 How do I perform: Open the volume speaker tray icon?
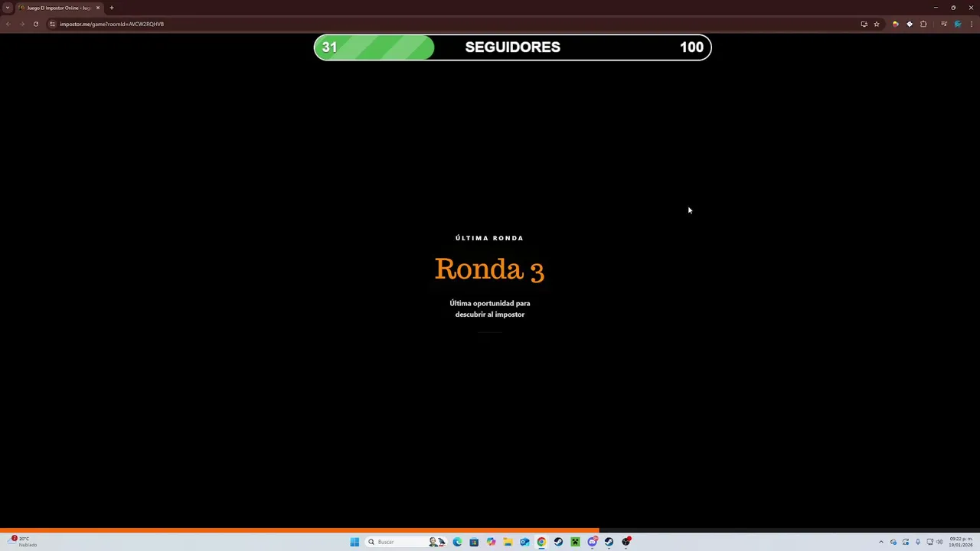939,542
